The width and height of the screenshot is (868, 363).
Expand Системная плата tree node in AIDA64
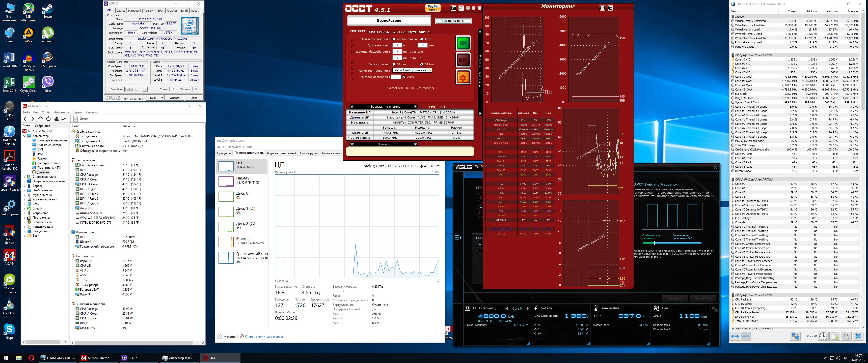24,177
